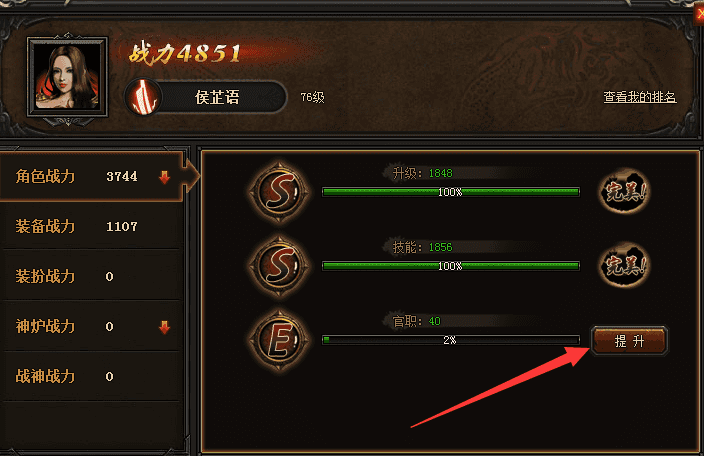Click the 升级 100% progress bar
Screen dimensions: 704x456
451,192
